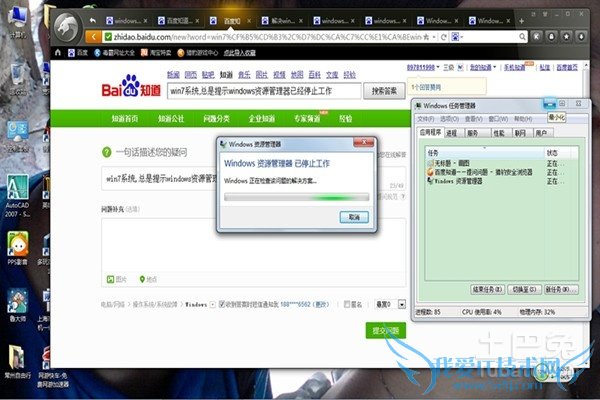Open the 悬赏 reward points dropdown
This screenshot has height=400, width=600.
coord(401,304)
